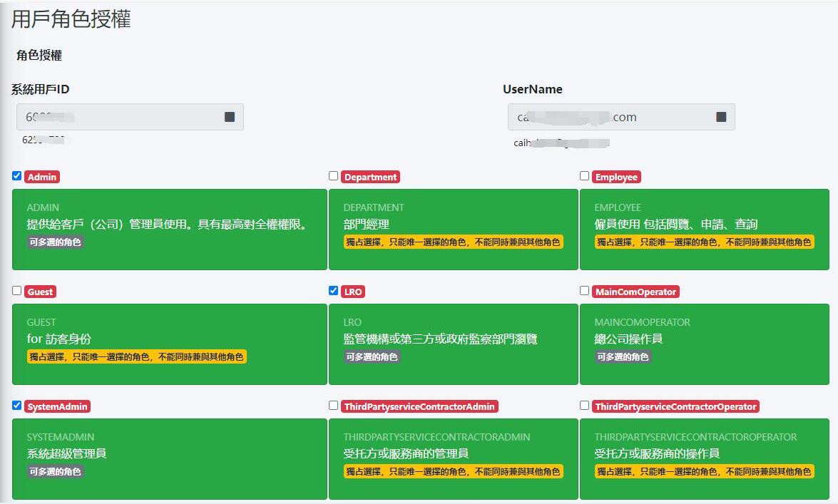The width and height of the screenshot is (838, 504).
Task: Disable the SystemAdmin role checkbox
Action: tap(17, 406)
